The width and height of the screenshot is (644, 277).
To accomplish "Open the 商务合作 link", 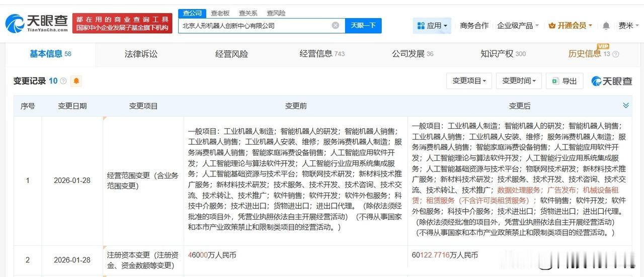I will [474, 26].
